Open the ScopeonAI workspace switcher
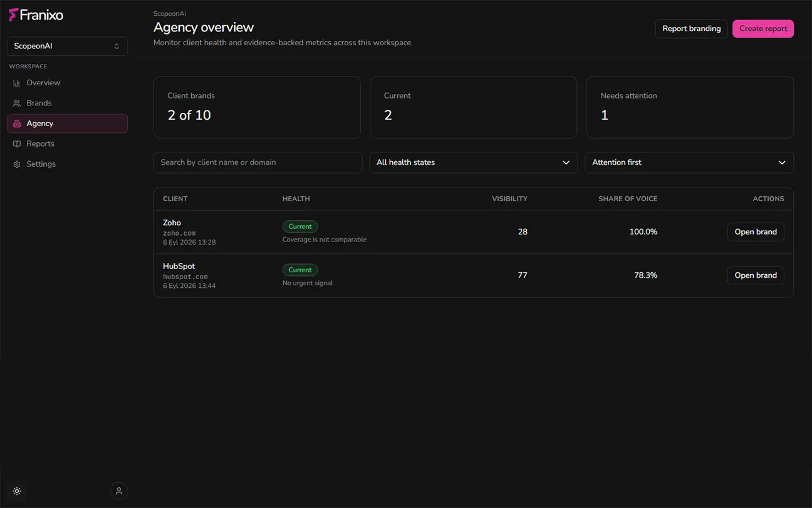This screenshot has height=508, width=812. click(x=67, y=46)
